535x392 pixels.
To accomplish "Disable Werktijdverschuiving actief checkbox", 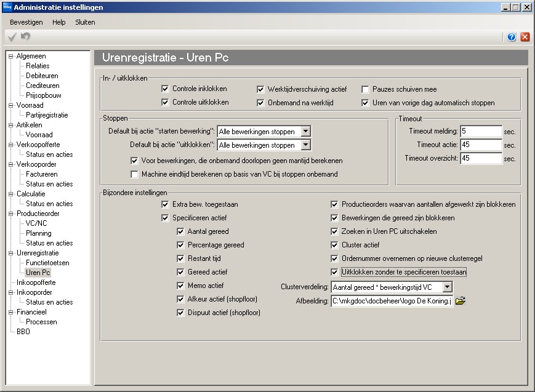I will click(x=260, y=89).
